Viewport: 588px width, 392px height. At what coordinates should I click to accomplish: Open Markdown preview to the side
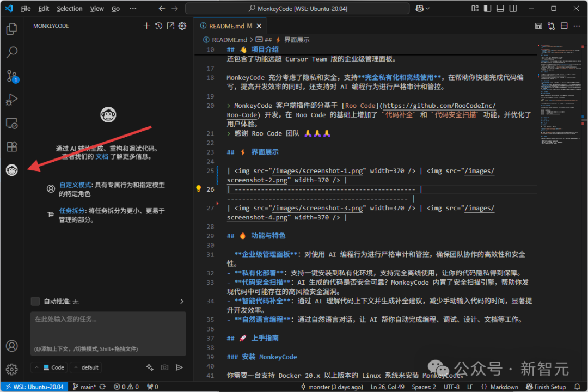tap(538, 26)
